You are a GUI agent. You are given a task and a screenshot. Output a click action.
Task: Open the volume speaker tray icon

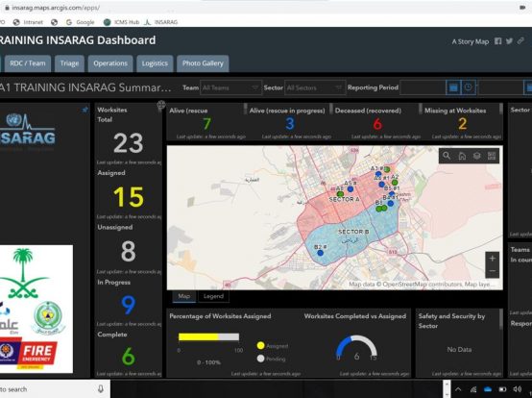pos(517,389)
